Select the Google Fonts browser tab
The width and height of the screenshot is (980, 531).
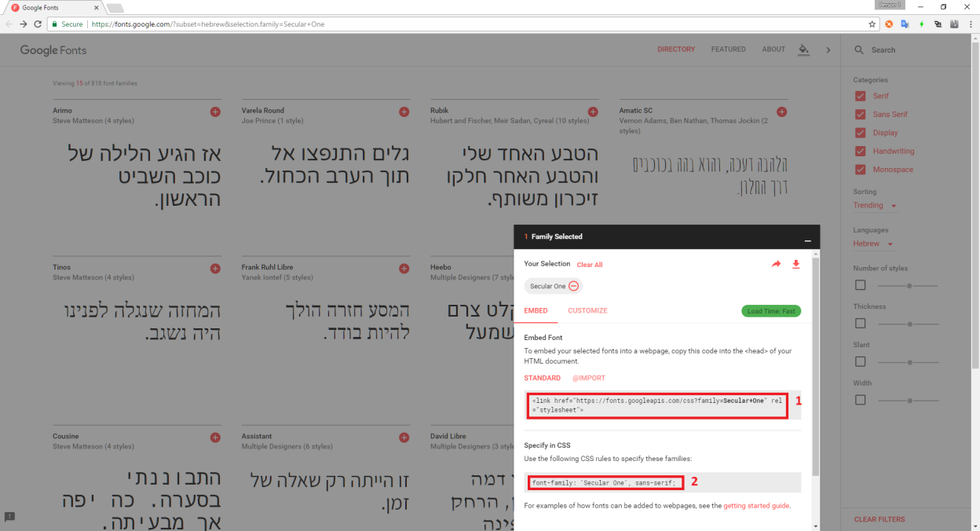pyautogui.click(x=53, y=8)
